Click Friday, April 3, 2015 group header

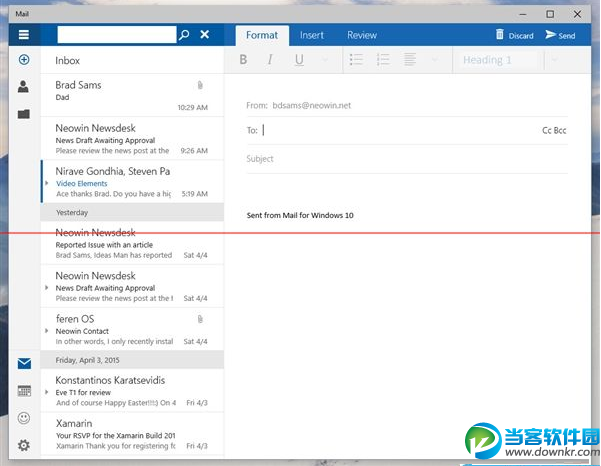pyautogui.click(x=132, y=360)
